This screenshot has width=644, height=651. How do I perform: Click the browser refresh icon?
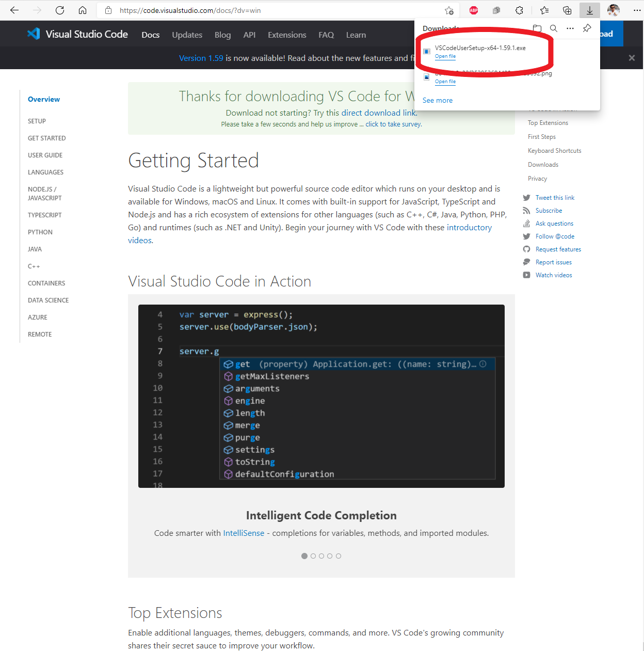[x=60, y=10]
